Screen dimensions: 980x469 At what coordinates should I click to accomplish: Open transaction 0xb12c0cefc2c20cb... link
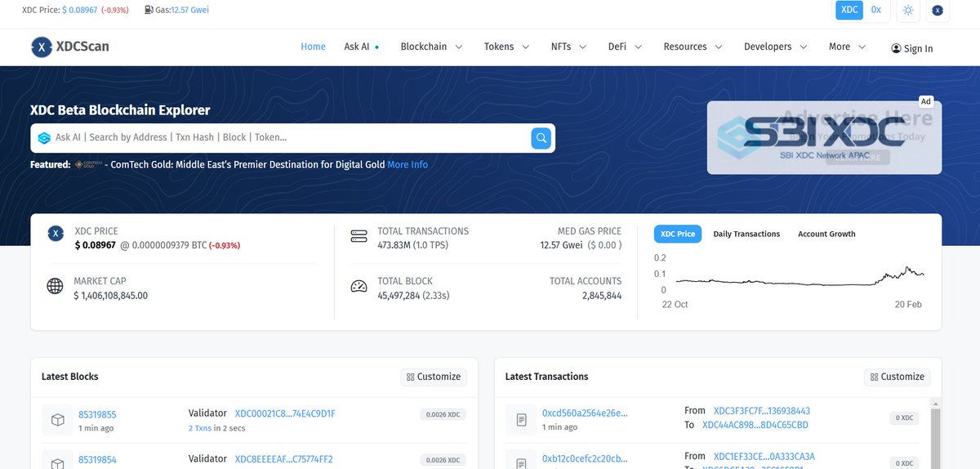click(x=585, y=458)
